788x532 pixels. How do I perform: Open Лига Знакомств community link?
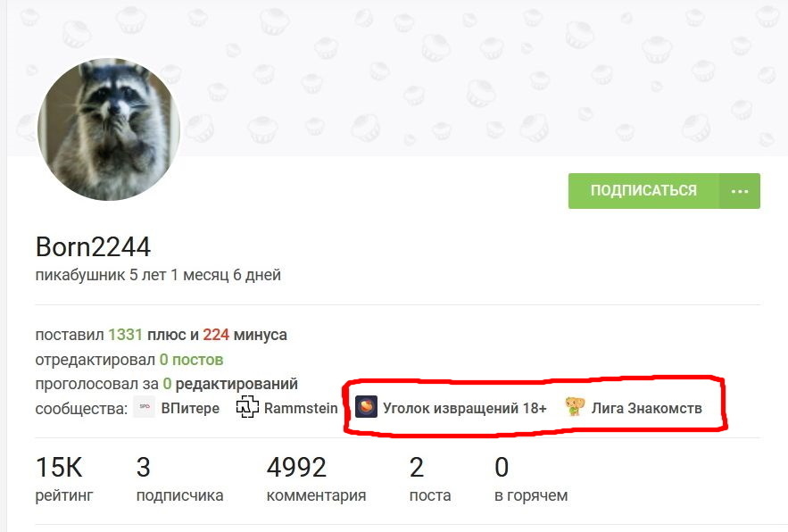(646, 408)
